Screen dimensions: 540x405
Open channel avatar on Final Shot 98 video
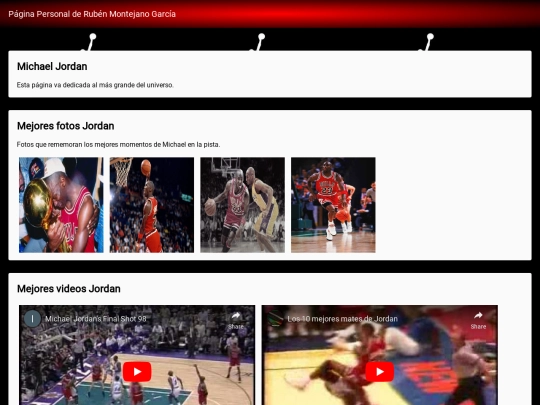click(x=32, y=319)
